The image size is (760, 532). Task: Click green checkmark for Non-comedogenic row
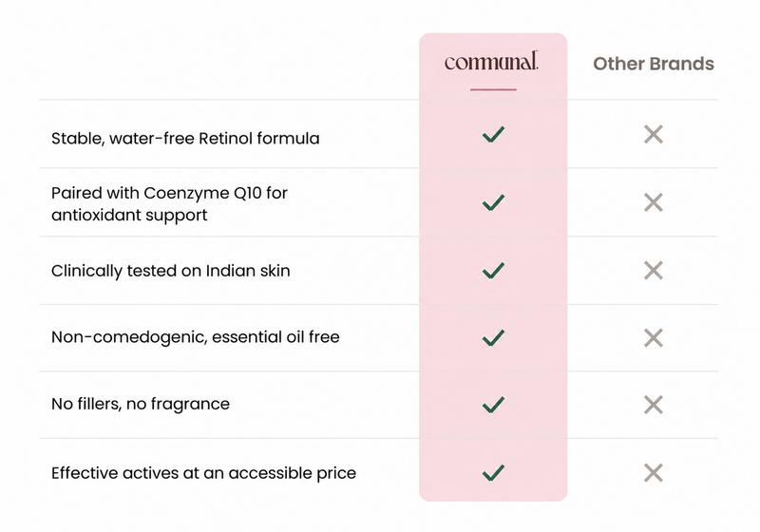click(493, 337)
